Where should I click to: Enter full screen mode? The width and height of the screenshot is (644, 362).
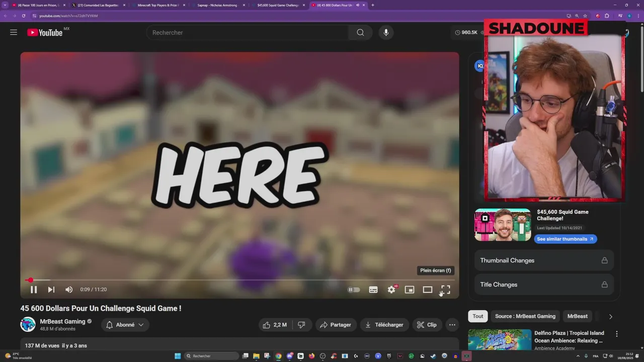(446, 290)
